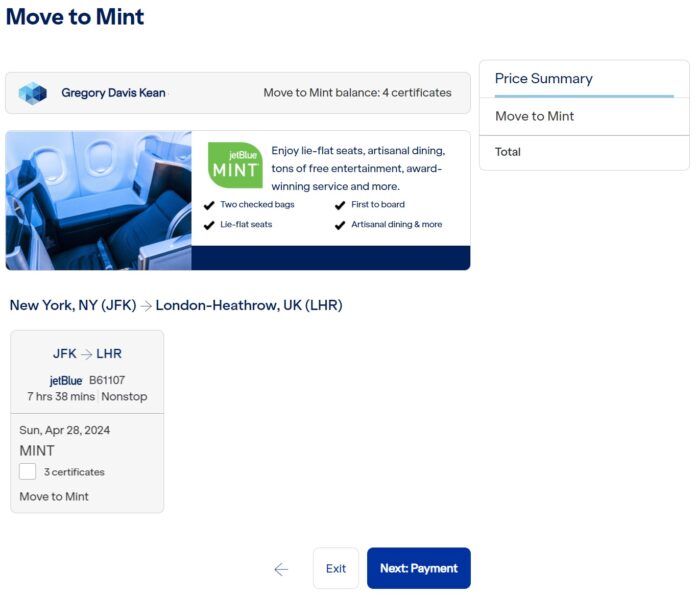Click the route arrow after New York, NY (JFK)
The width and height of the screenshot is (696, 595).
pyautogui.click(x=146, y=306)
